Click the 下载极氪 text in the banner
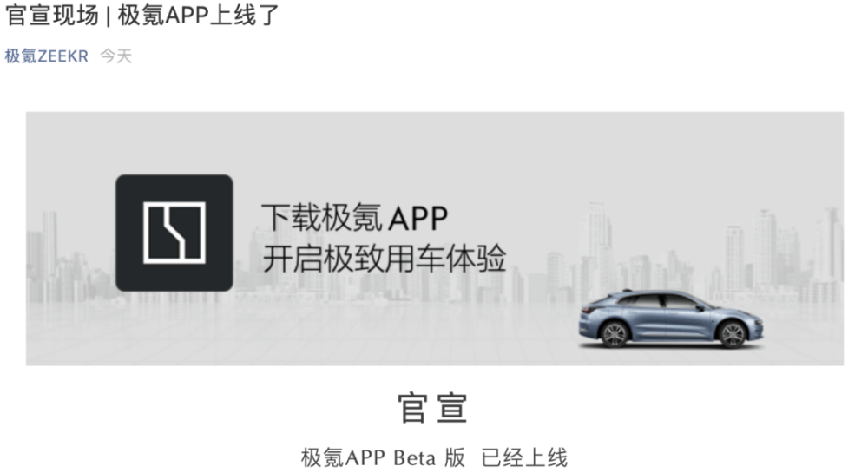 [322, 218]
